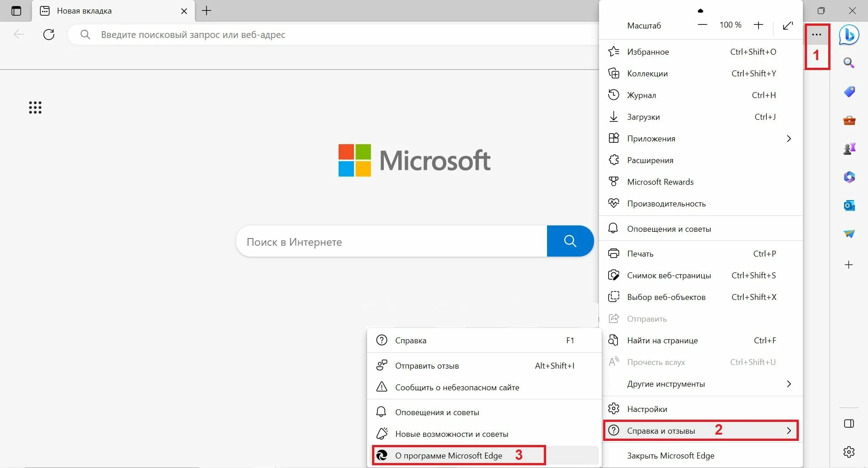
Task: Open sidebar settings gear icon
Action: pyautogui.click(x=849, y=452)
